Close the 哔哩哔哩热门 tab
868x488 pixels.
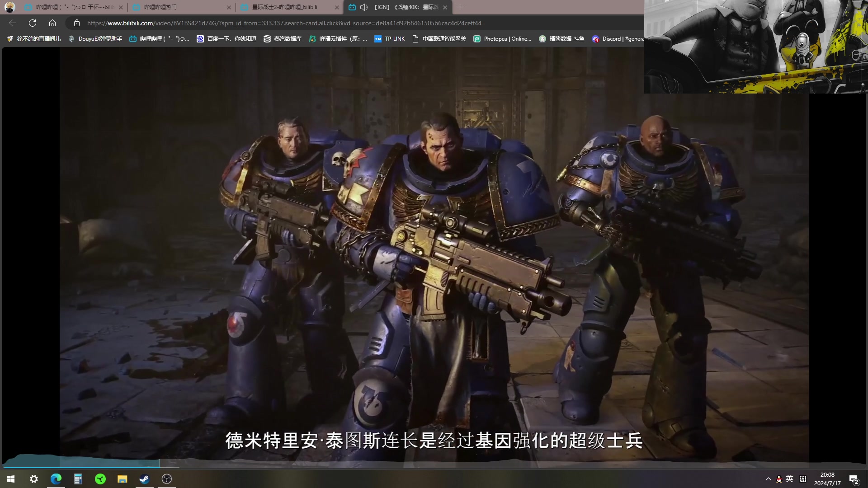(229, 7)
